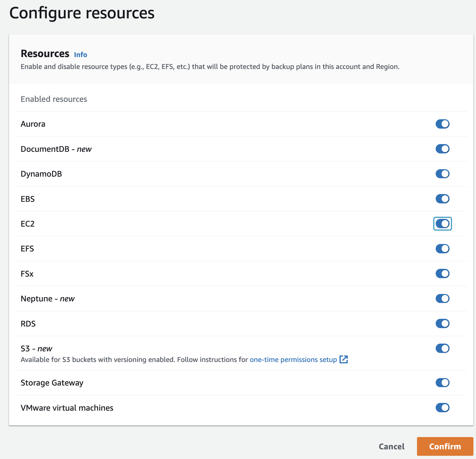The image size is (476, 459).
Task: Disable the EFS resource toggle
Action: point(442,249)
